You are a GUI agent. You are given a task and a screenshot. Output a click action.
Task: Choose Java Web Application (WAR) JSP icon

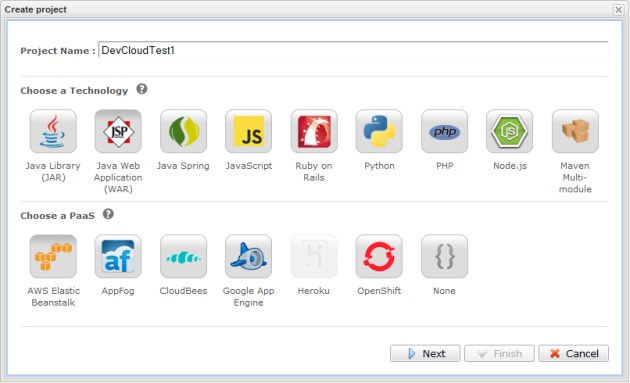tap(118, 131)
